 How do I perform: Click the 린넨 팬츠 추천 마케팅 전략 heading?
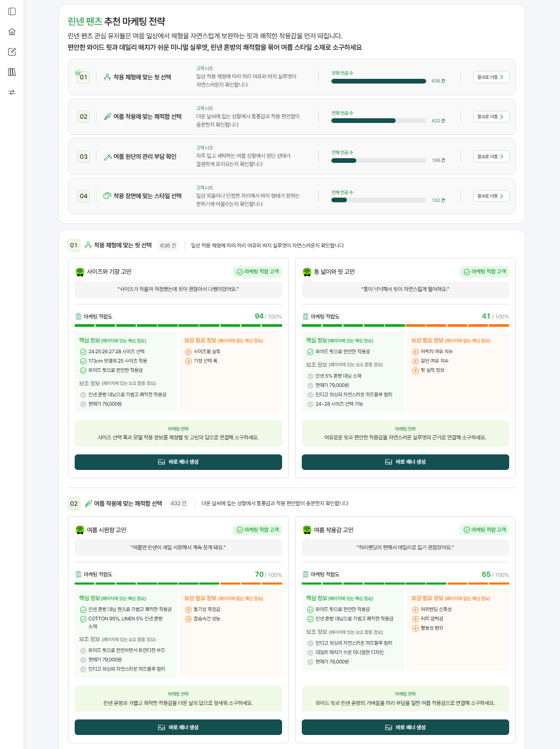(117, 21)
